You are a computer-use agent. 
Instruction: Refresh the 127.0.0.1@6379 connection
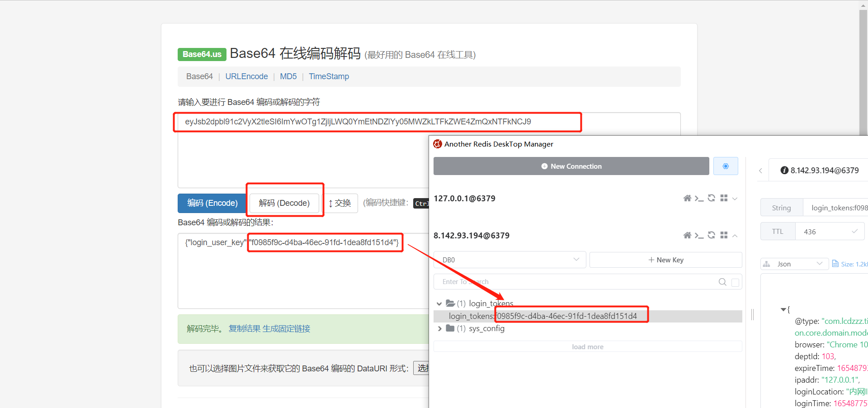(711, 198)
